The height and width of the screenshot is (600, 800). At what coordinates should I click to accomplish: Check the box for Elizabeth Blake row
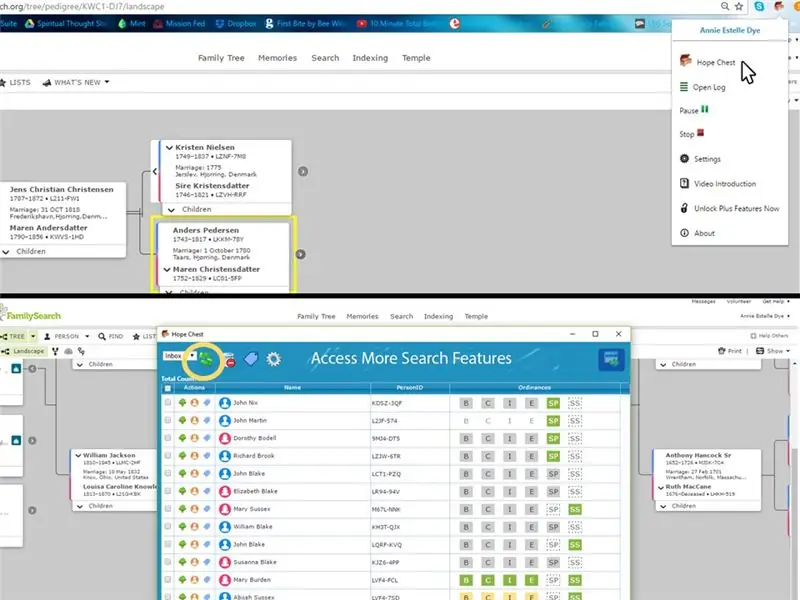coord(168,491)
